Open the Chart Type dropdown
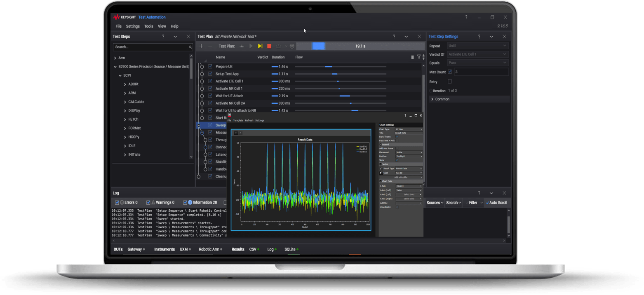The image size is (644, 295). (409, 129)
